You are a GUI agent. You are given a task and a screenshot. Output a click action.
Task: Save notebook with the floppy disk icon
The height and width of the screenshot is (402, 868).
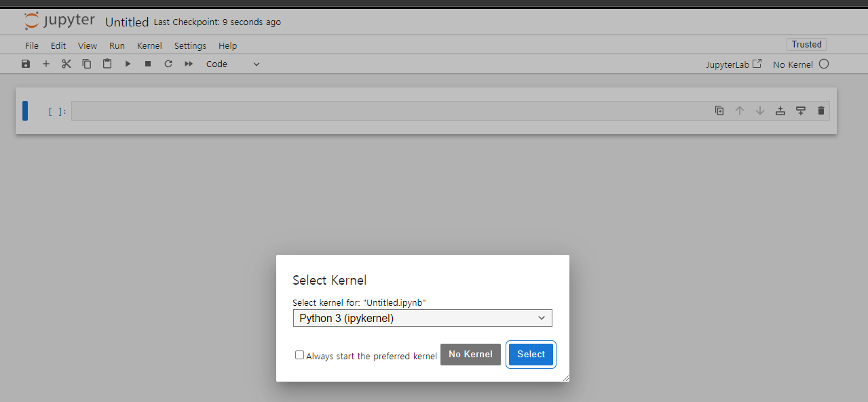click(x=26, y=64)
